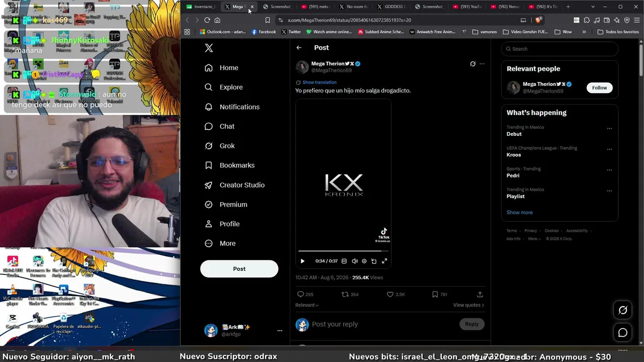The height and width of the screenshot is (362, 644).
Task: Open Brave Shields icon in address bar
Action: coord(538,20)
